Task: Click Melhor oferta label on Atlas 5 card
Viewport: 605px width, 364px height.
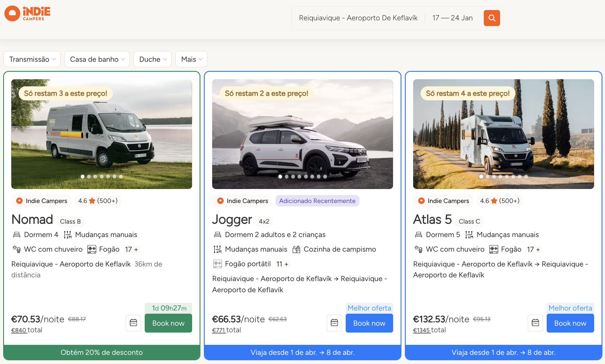Action: coord(570,308)
